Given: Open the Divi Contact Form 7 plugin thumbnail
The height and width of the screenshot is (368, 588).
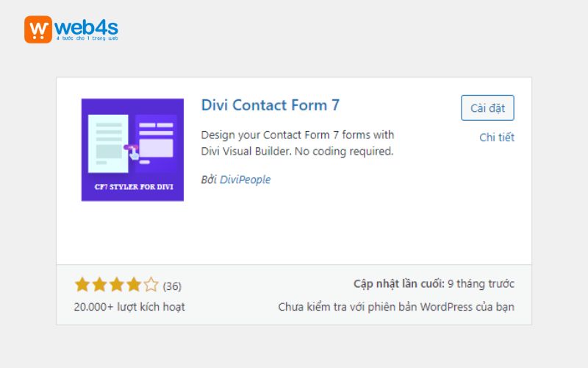Looking at the screenshot, I should pos(132,149).
